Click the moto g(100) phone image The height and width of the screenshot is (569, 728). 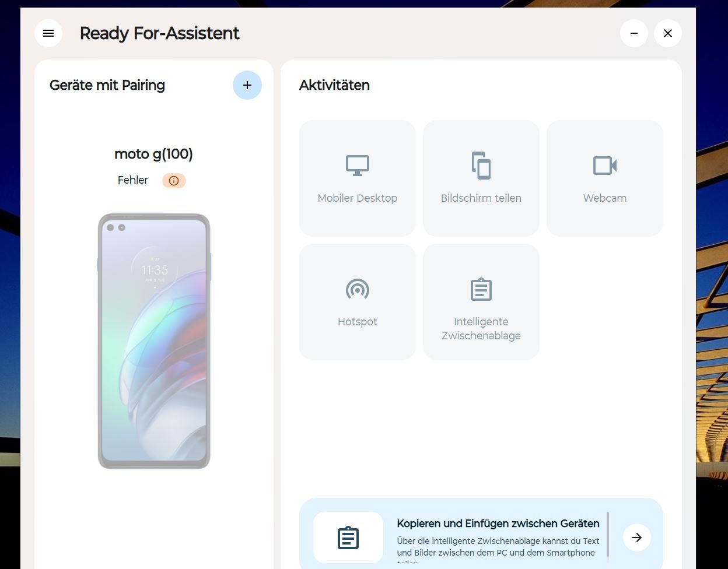coord(154,341)
